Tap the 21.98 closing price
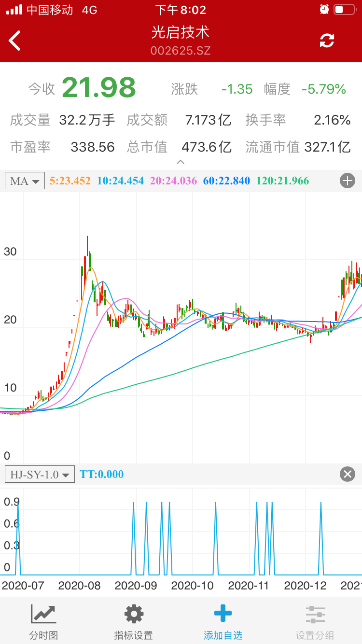 (99, 87)
